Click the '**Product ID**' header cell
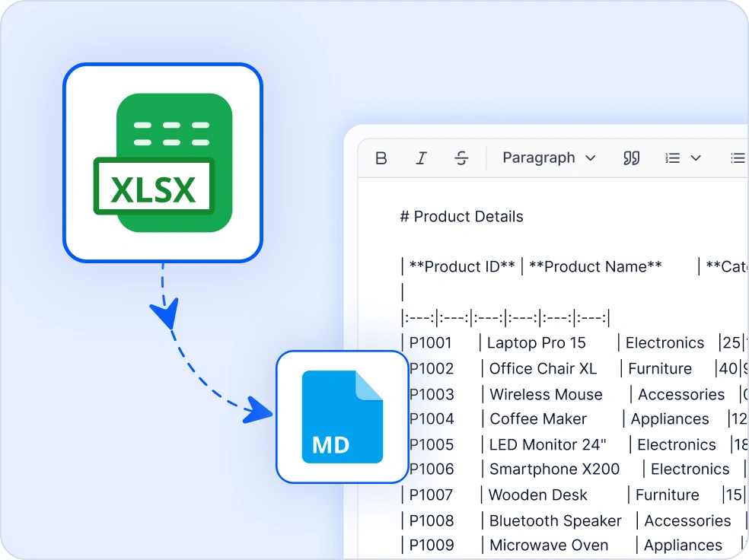The height and width of the screenshot is (560, 749). pyautogui.click(x=462, y=266)
